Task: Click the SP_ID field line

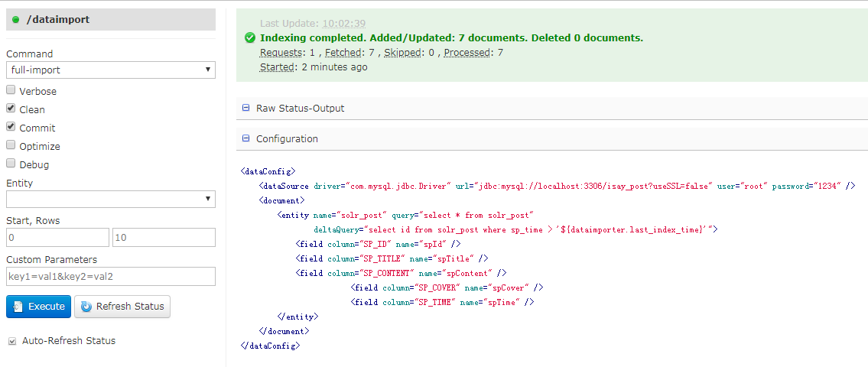Action: pos(378,244)
